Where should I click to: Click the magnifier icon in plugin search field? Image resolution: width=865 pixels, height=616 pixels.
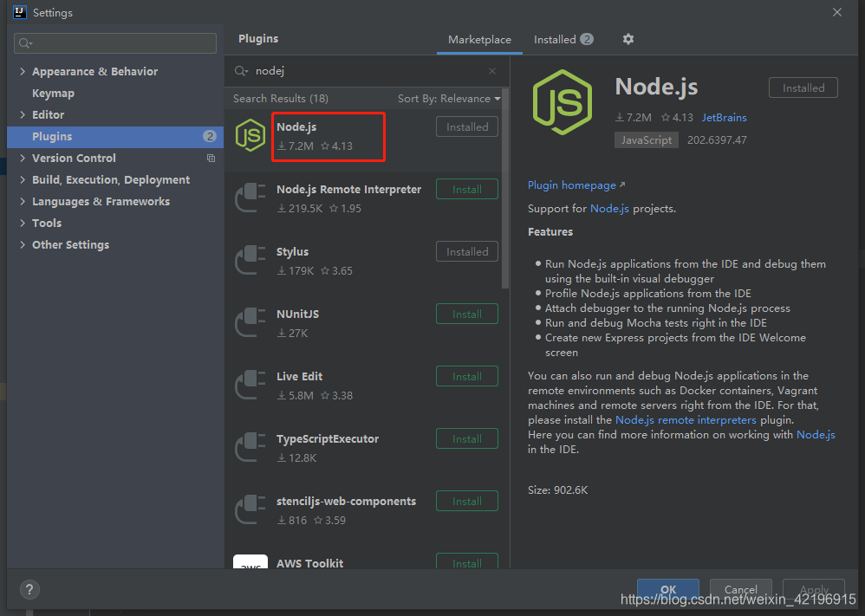[241, 71]
